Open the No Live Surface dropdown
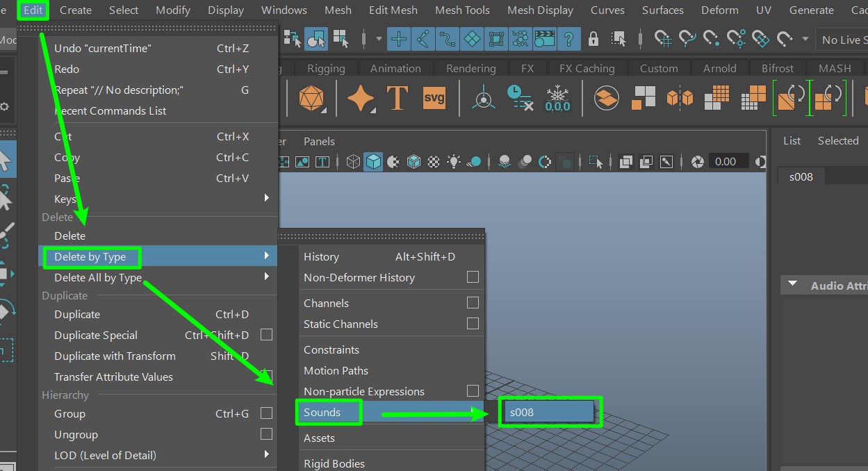Viewport: 868px width, 471px height. click(842, 40)
